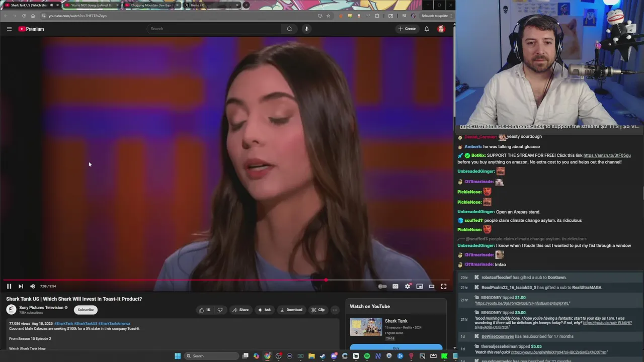This screenshot has height=362, width=644.
Task: Switch to miniplayer mode
Action: click(x=420, y=286)
